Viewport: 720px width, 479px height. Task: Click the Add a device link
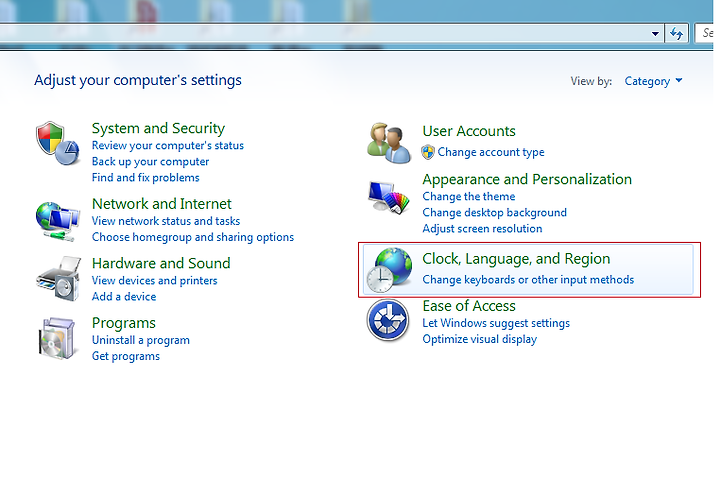click(124, 297)
